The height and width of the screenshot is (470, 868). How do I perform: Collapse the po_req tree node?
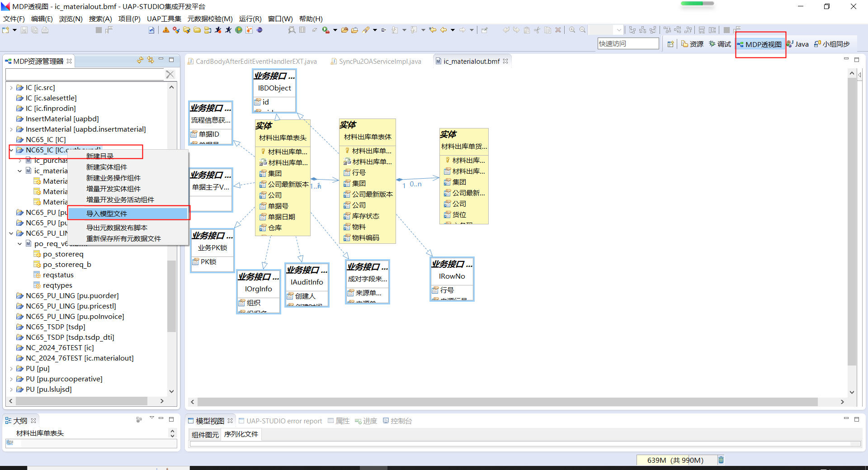[x=20, y=244]
